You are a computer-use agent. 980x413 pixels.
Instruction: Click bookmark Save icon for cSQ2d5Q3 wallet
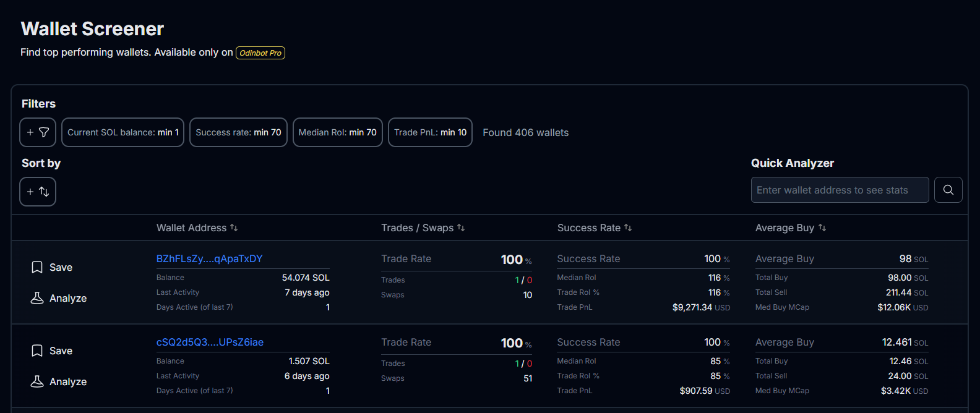click(37, 351)
